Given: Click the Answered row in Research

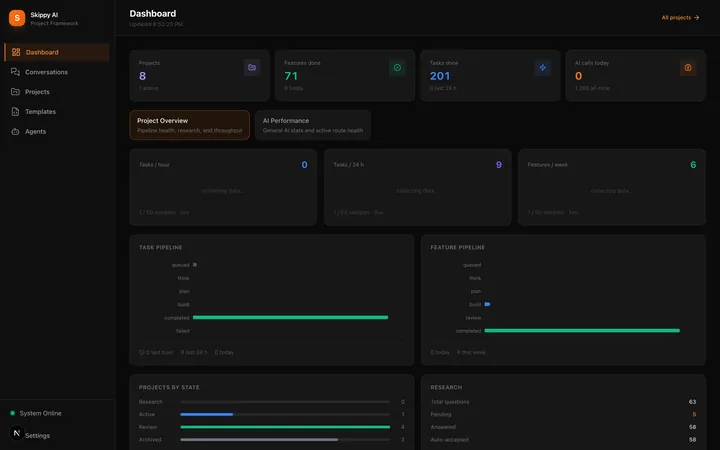Looking at the screenshot, I should 563,427.
